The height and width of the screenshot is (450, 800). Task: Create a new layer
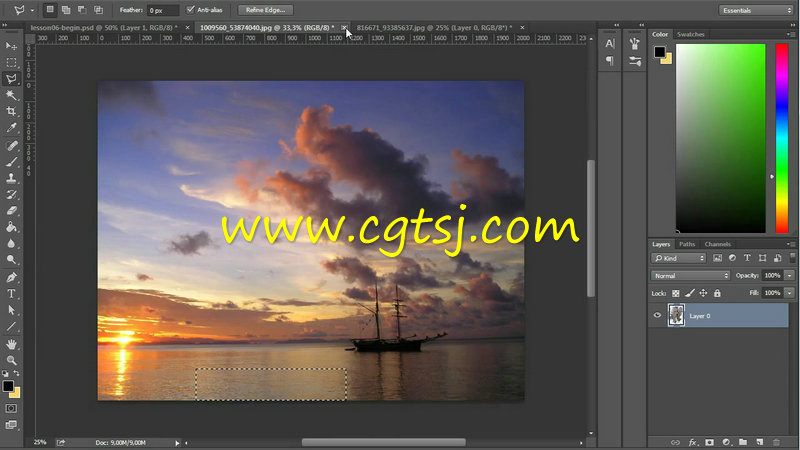click(760, 442)
